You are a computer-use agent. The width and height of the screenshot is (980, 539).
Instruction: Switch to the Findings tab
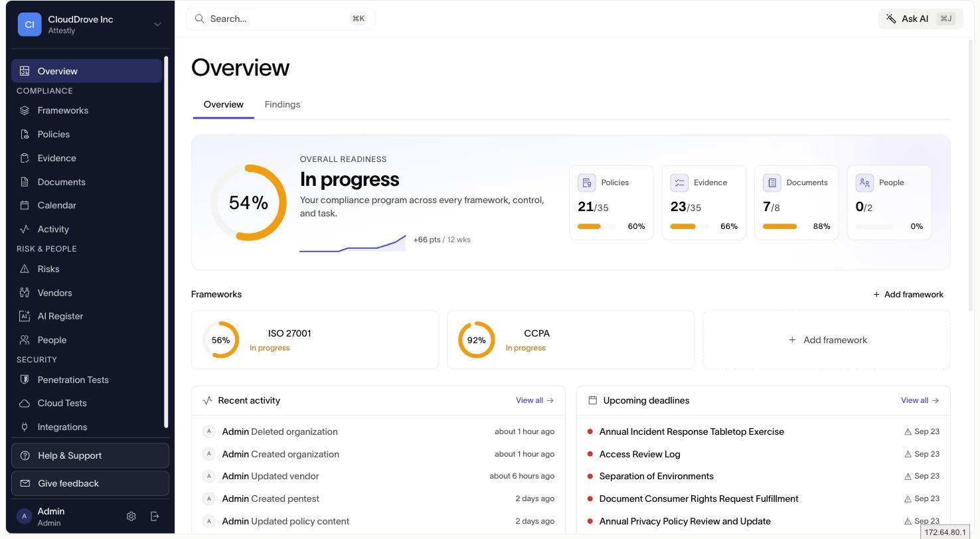[282, 105]
